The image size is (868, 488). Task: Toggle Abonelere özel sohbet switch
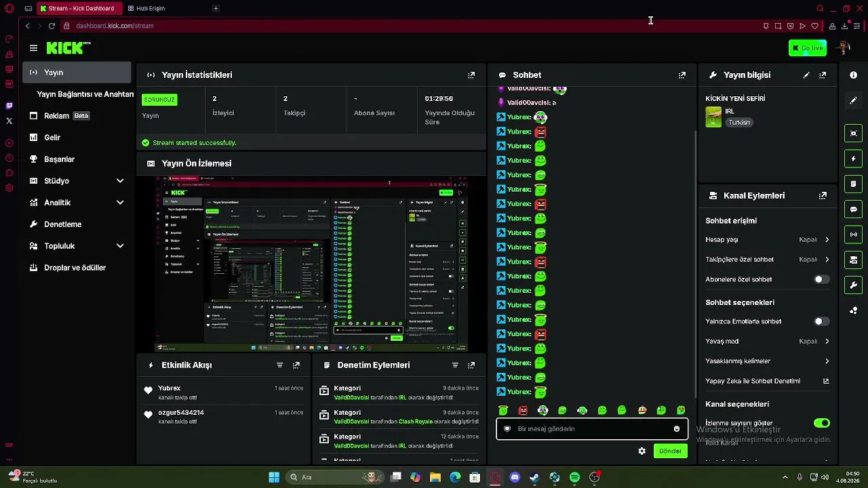pyautogui.click(x=821, y=279)
